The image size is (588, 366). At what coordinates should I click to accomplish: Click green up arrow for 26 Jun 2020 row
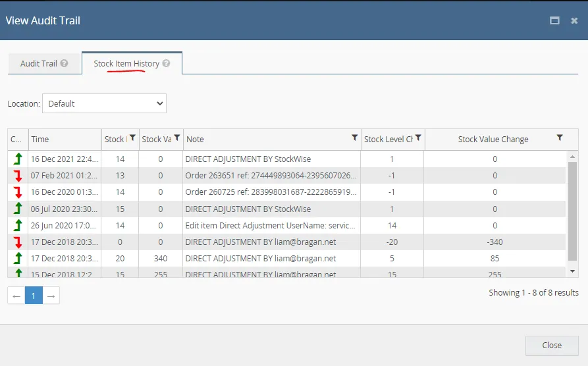[18, 225]
